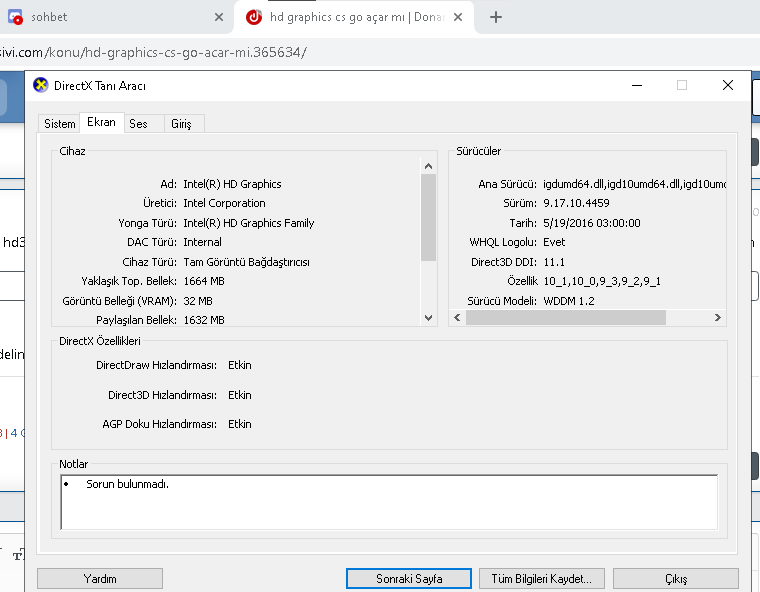This screenshot has height=592, width=760.
Task: Click the sohbet tab favicon
Action: [15, 17]
